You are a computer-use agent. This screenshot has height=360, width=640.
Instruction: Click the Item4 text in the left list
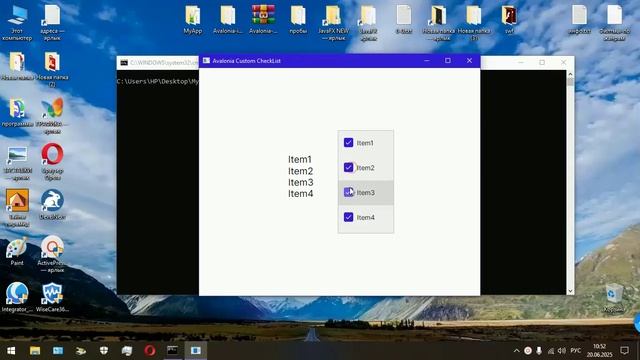(x=300, y=194)
